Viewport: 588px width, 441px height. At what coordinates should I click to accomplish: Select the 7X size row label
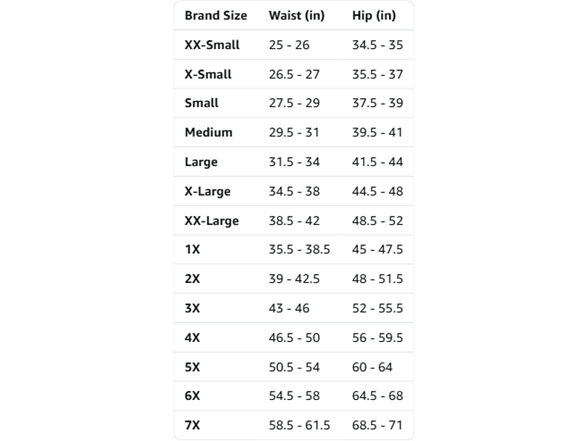pyautogui.click(x=192, y=425)
